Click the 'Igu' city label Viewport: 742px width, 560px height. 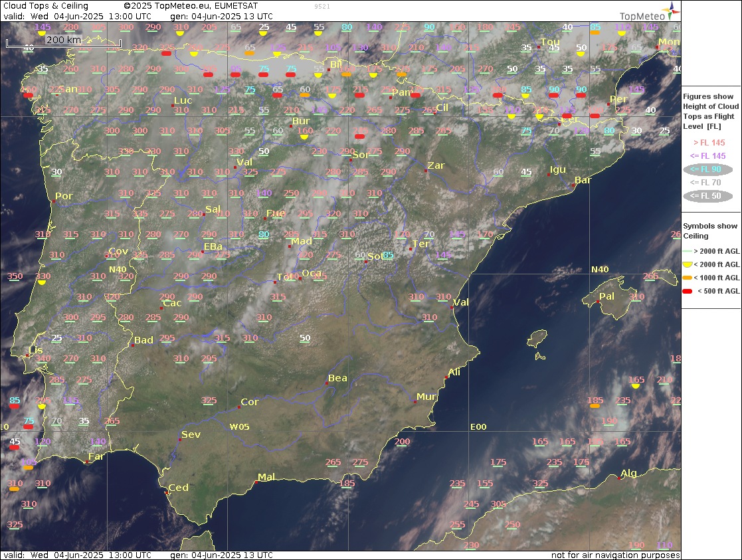click(558, 169)
